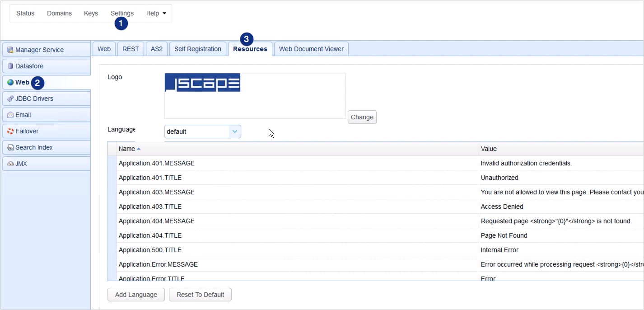Select the JSCAPE logo thumbnail
Screen dimensions: 644x310
click(202, 83)
